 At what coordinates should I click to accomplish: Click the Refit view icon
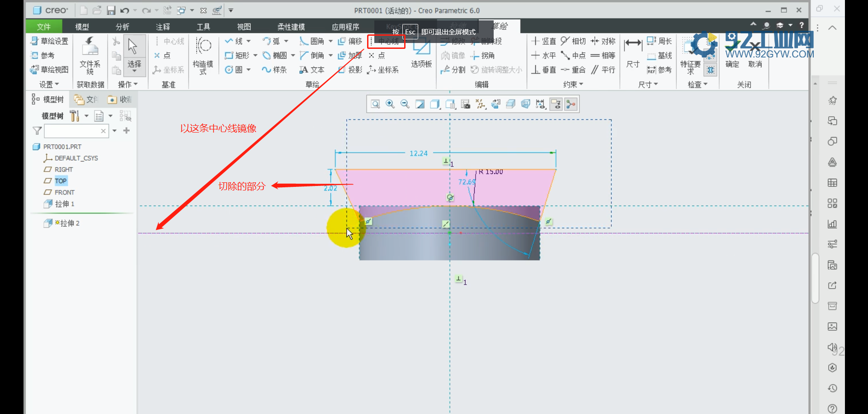click(x=375, y=105)
